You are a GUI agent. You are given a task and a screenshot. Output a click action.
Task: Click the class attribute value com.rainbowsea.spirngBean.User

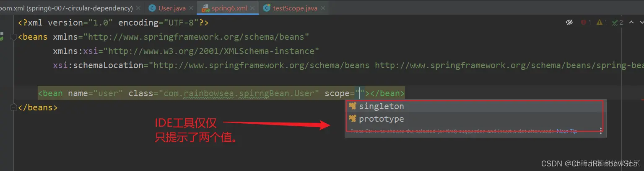tap(239, 93)
